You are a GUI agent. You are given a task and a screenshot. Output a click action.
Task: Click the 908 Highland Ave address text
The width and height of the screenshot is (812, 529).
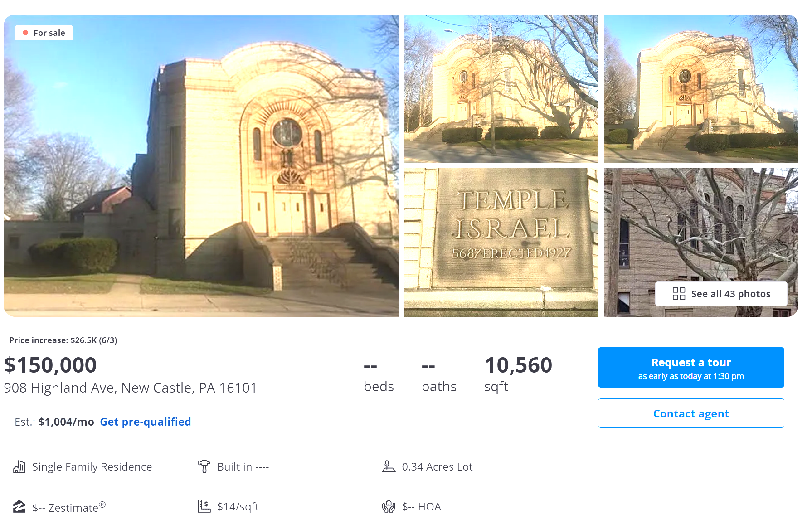click(131, 388)
